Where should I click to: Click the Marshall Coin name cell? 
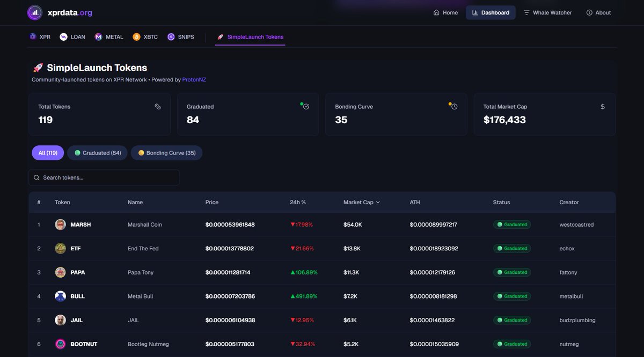[145, 225]
